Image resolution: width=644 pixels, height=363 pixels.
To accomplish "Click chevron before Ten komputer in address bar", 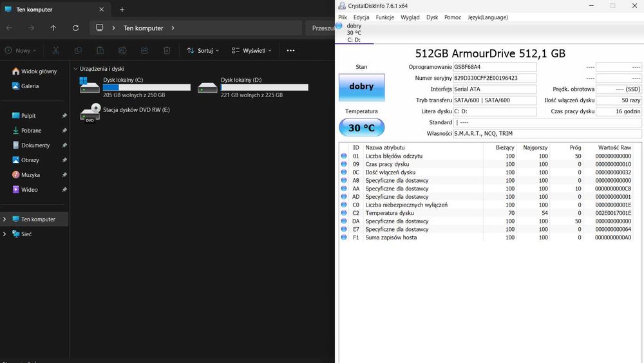I will click(x=114, y=28).
